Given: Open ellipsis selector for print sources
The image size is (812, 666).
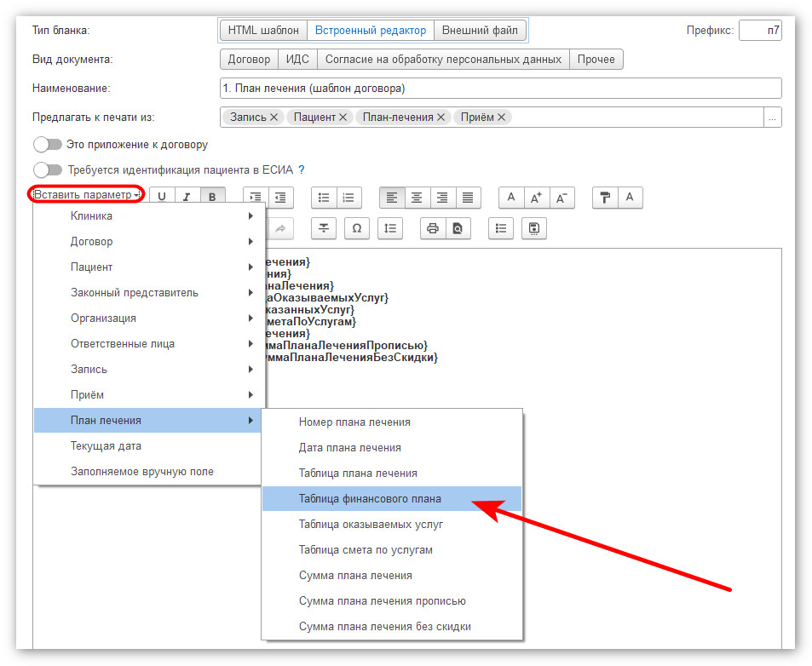Looking at the screenshot, I should pos(772,118).
